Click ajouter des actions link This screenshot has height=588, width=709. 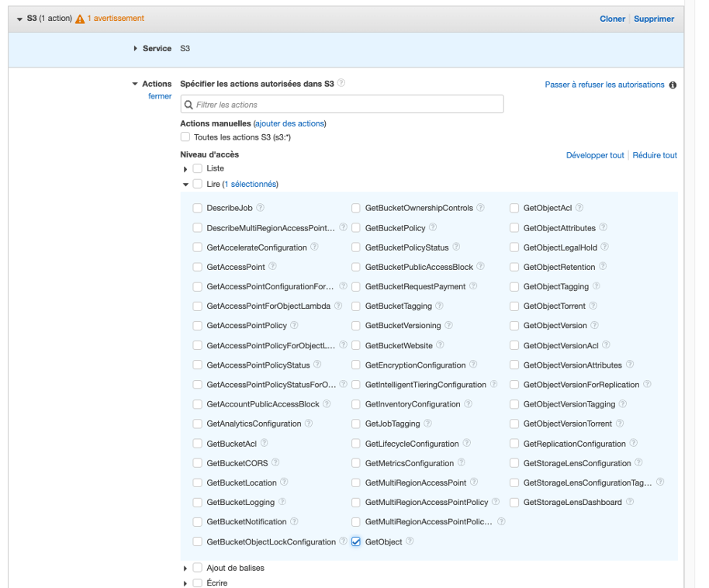[x=289, y=123]
